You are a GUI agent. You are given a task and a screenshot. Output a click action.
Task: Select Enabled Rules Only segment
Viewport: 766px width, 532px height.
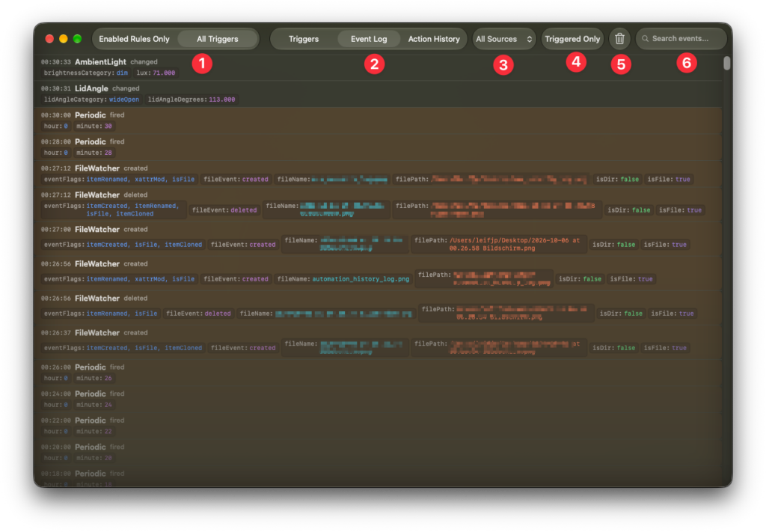click(134, 39)
